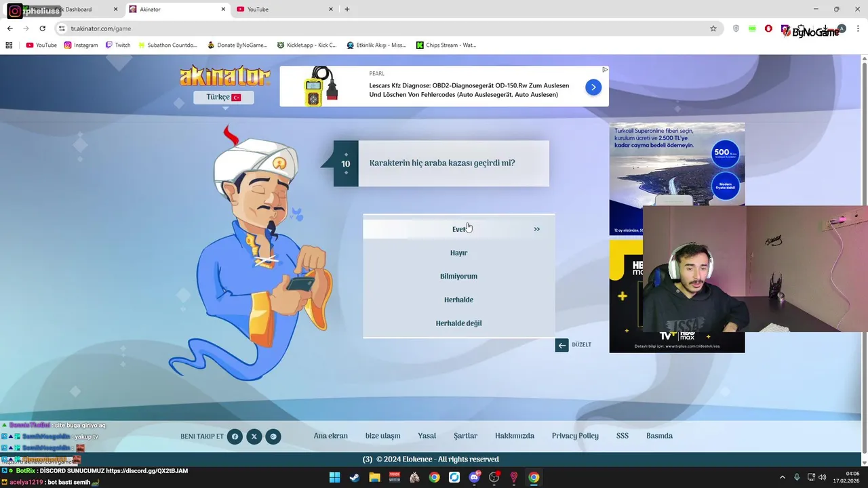The height and width of the screenshot is (488, 868).
Task: Click the Akinator logo
Action: pyautogui.click(x=224, y=77)
